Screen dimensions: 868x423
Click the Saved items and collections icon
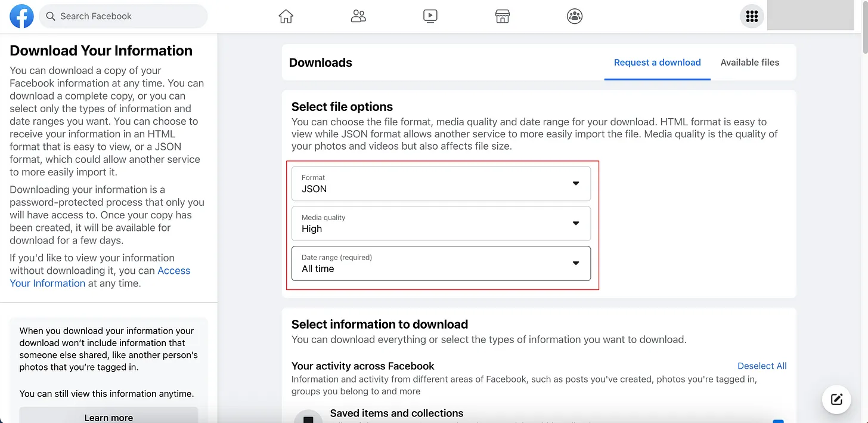coord(308,418)
